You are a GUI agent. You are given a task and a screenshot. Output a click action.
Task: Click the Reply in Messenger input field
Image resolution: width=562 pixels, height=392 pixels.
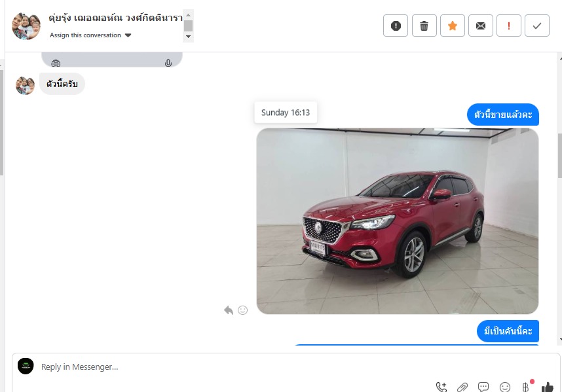point(229,366)
